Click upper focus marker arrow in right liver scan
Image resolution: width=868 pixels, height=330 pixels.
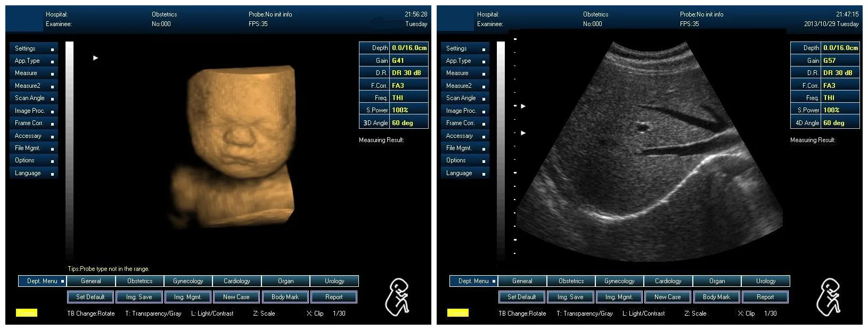click(523, 106)
